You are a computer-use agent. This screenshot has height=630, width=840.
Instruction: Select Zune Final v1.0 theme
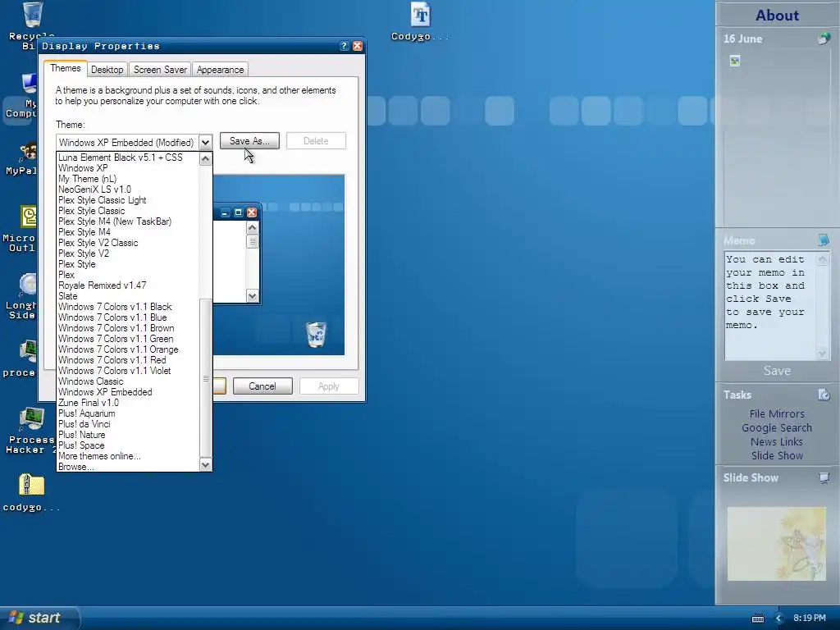point(127,403)
